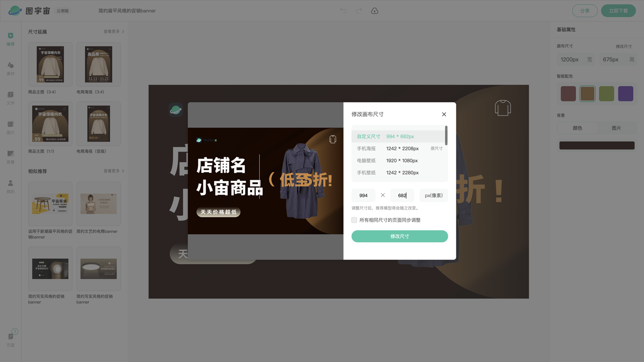Open the ceiling light 简约写实风格 banner template
This screenshot has height=362, width=644.
(98, 269)
